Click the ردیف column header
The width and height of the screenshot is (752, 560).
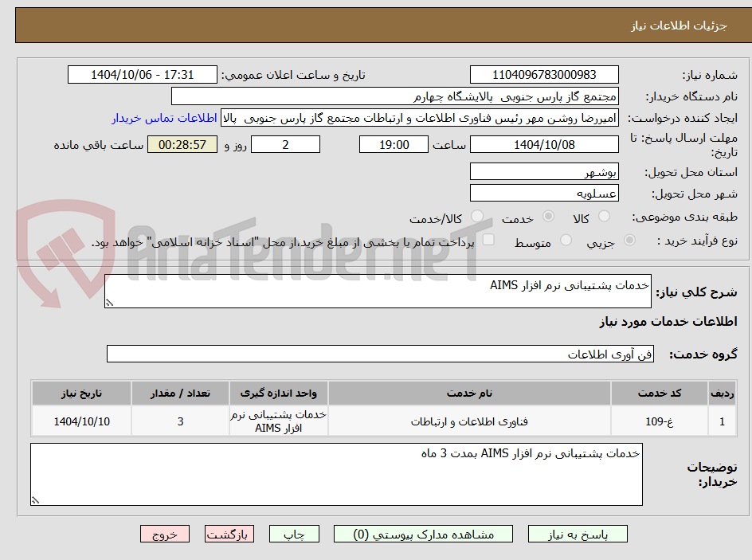(x=723, y=394)
